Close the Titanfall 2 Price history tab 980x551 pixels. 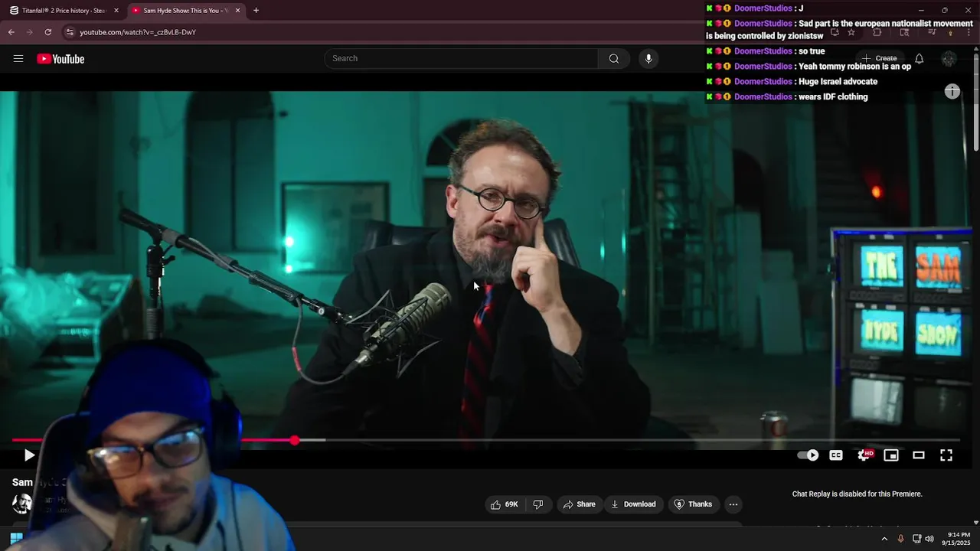116,11
